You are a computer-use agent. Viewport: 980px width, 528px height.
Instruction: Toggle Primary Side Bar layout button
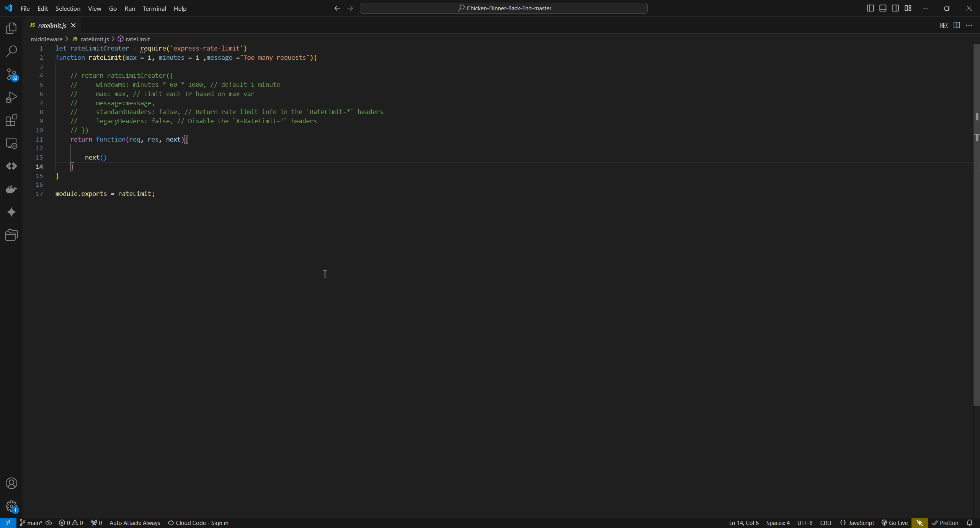[x=870, y=8]
